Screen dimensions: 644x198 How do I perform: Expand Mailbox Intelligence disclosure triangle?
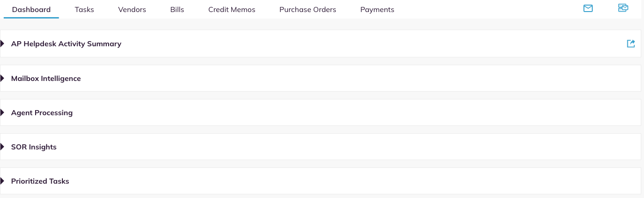click(x=2, y=78)
